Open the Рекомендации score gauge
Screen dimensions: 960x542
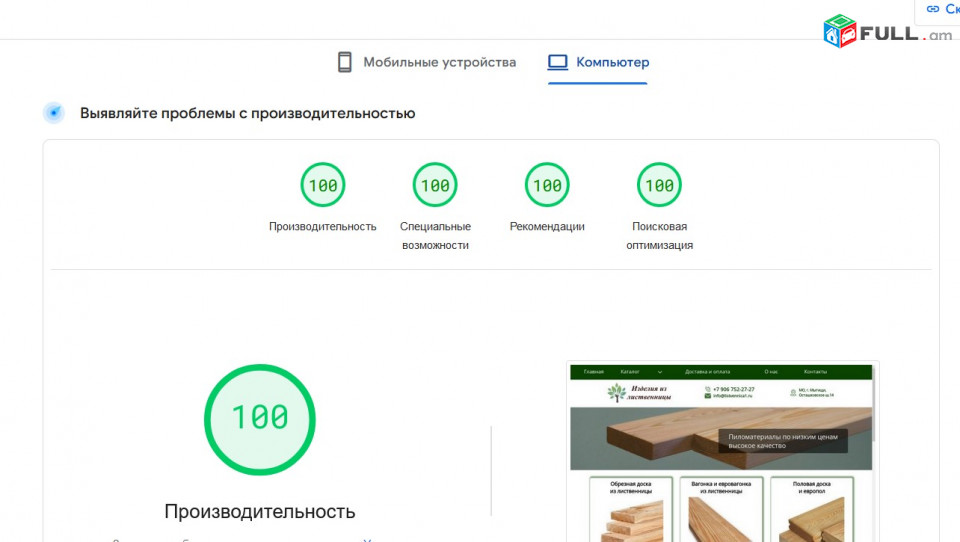[x=547, y=184]
